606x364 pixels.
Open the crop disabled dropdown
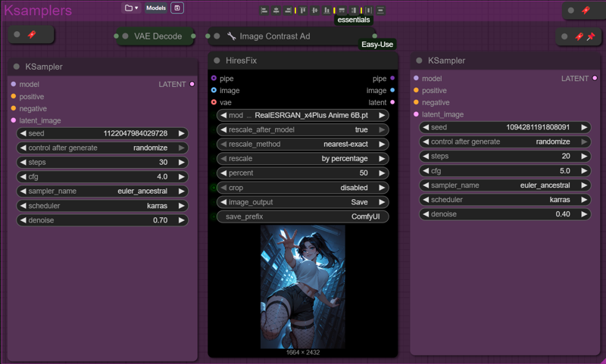pos(302,188)
